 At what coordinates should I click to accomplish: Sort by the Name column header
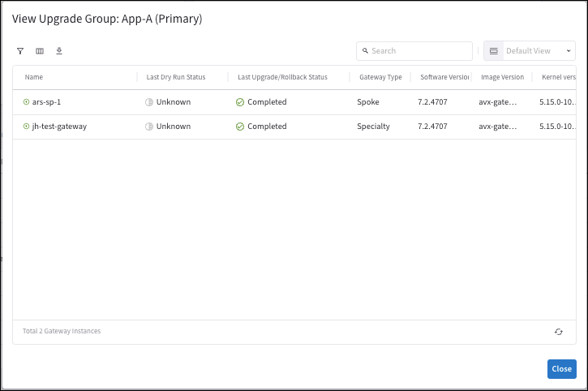(34, 77)
